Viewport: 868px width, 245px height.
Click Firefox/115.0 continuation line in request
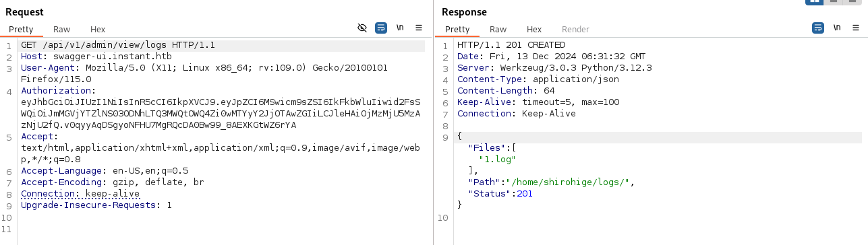56,79
